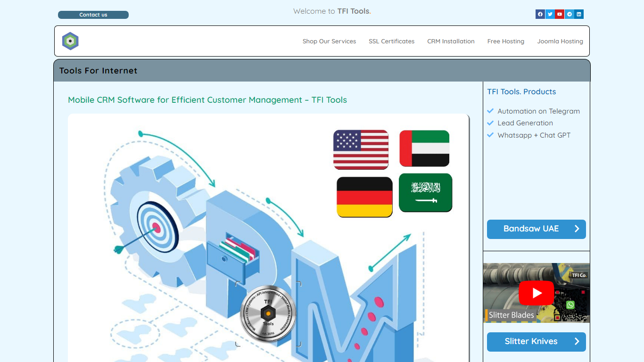The width and height of the screenshot is (644, 362).
Task: Open the Facebook social icon
Action: point(540,14)
